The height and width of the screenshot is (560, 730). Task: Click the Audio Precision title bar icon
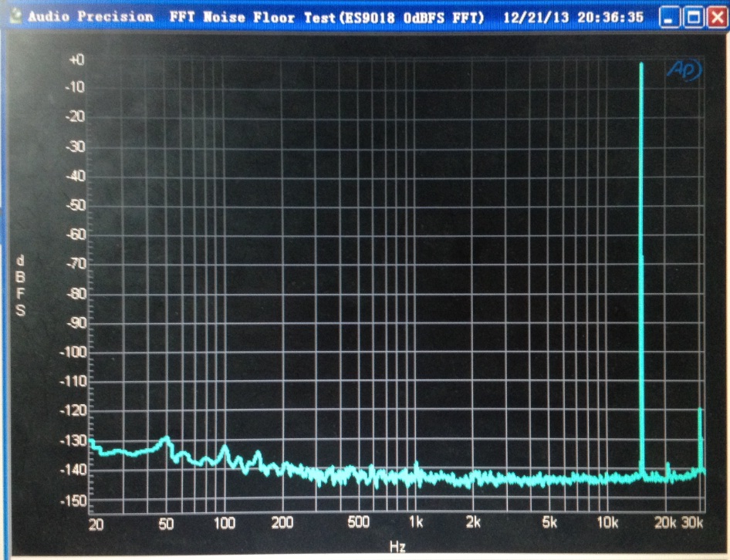tap(16, 17)
